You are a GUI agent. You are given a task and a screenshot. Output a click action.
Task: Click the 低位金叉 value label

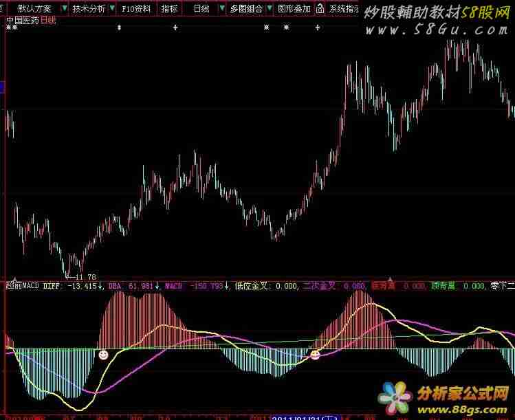click(x=266, y=286)
